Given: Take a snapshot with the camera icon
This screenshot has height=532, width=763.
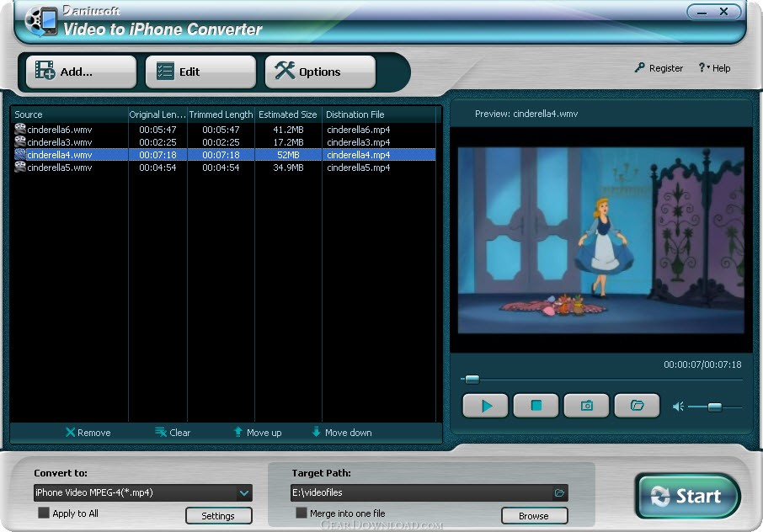Looking at the screenshot, I should click(x=586, y=406).
